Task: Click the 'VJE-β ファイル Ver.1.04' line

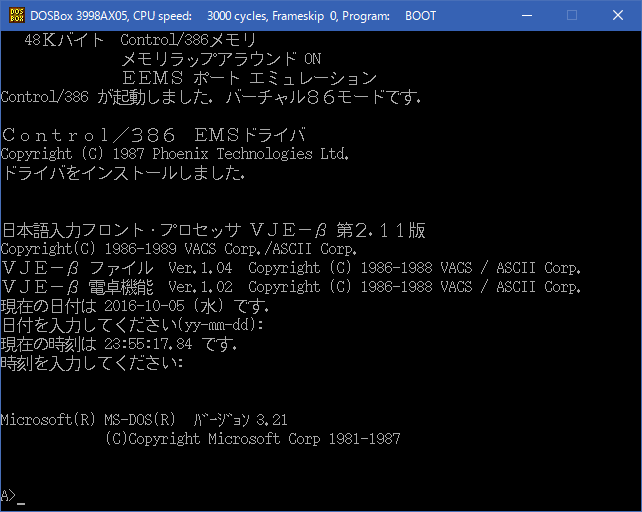Action: coord(291,268)
